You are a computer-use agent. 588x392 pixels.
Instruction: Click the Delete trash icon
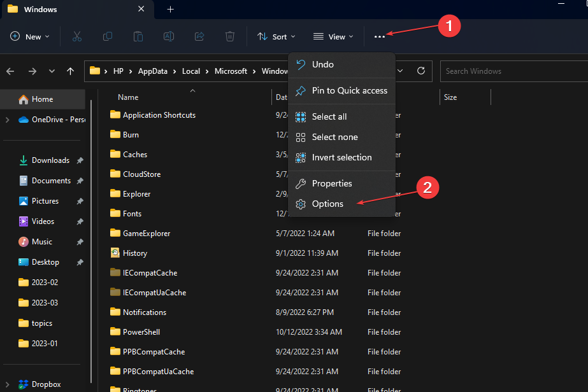(x=230, y=36)
